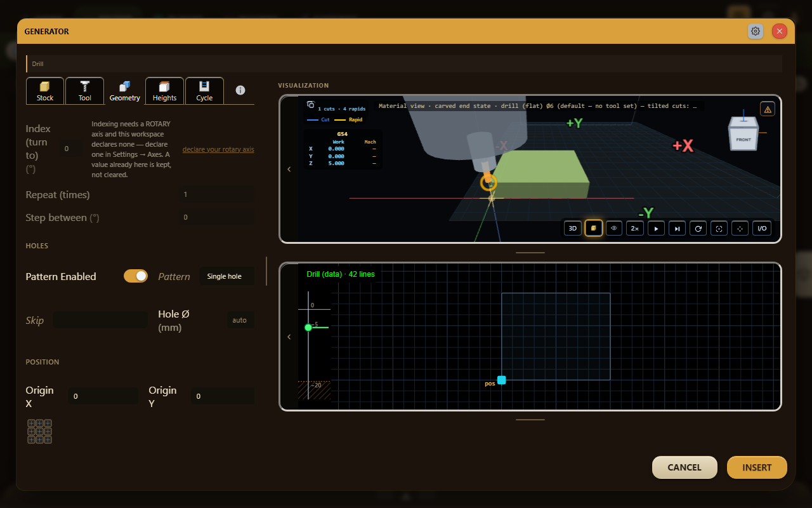
Task: Step forward in the simulation
Action: [677, 229]
